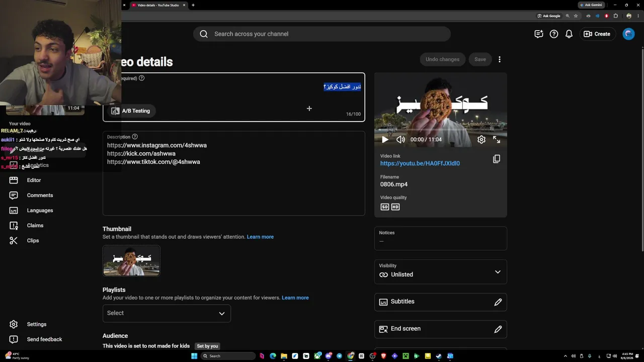Click the SD video quality badge
The image size is (644, 362).
coord(385,207)
